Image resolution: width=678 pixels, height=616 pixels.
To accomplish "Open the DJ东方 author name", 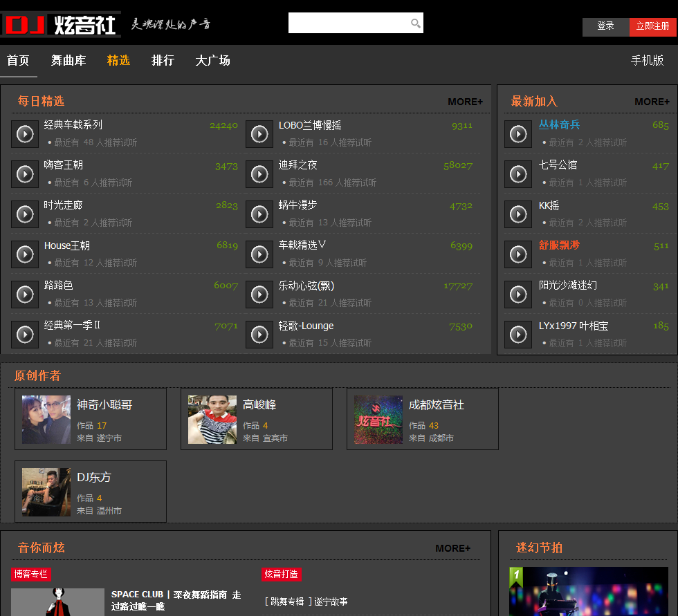I will [94, 478].
